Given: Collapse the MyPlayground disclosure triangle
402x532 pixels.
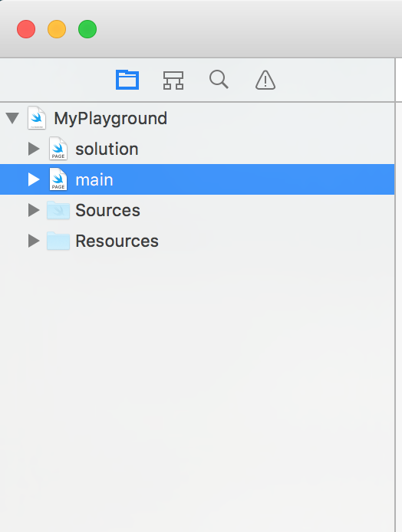Looking at the screenshot, I should coord(12,118).
